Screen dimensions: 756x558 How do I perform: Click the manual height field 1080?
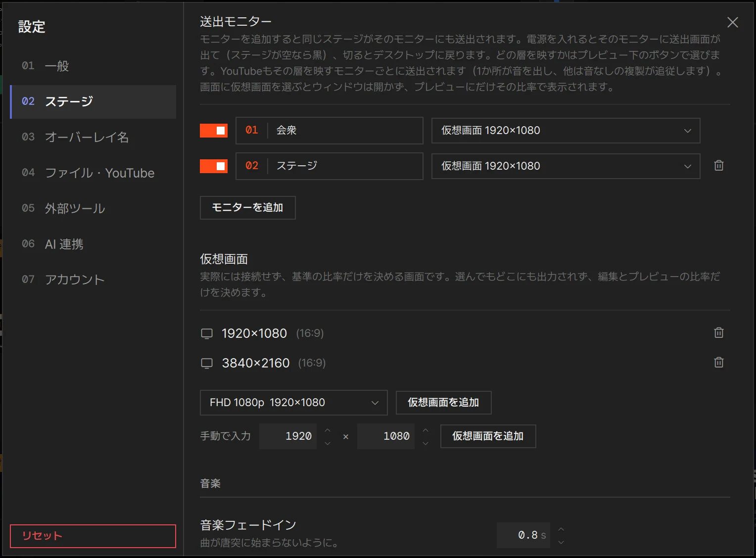click(386, 436)
